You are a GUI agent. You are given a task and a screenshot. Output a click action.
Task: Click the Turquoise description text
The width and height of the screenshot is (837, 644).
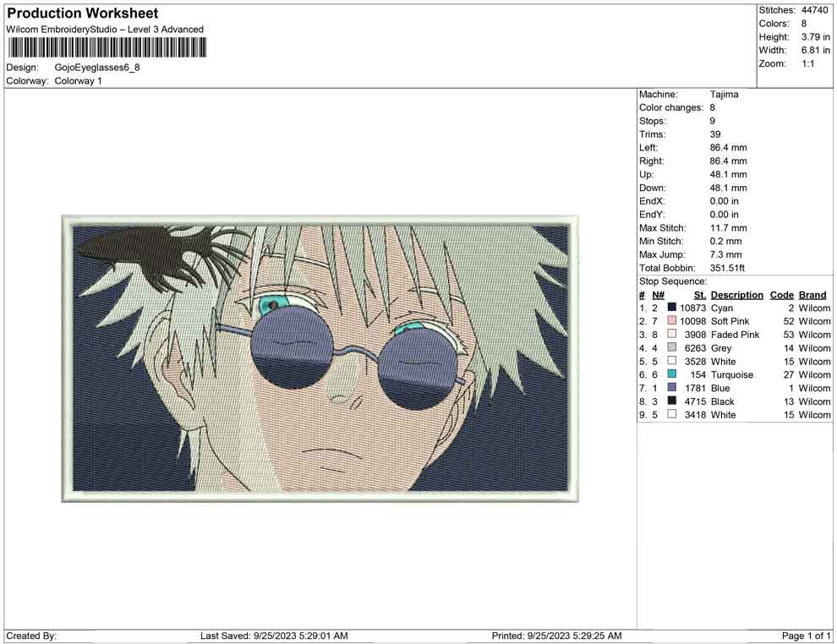(x=732, y=374)
